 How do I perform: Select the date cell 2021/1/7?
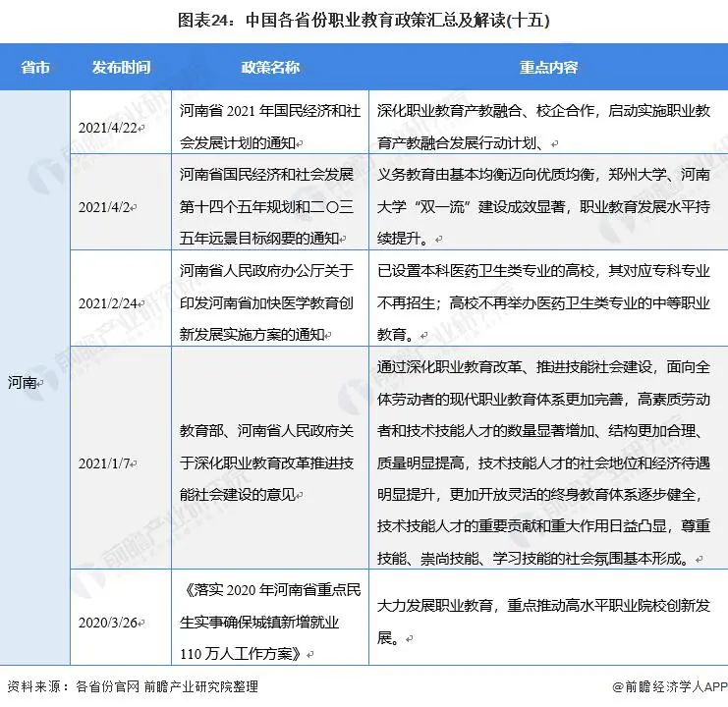pos(107,462)
